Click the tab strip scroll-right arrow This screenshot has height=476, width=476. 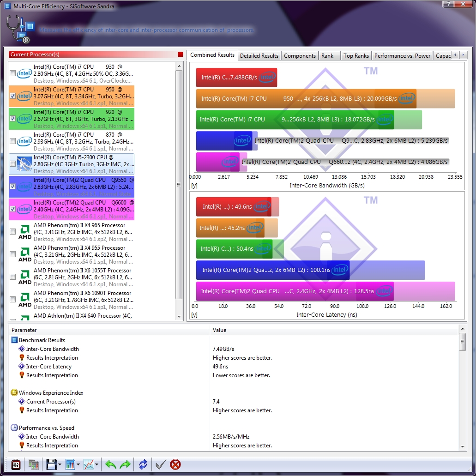click(463, 55)
